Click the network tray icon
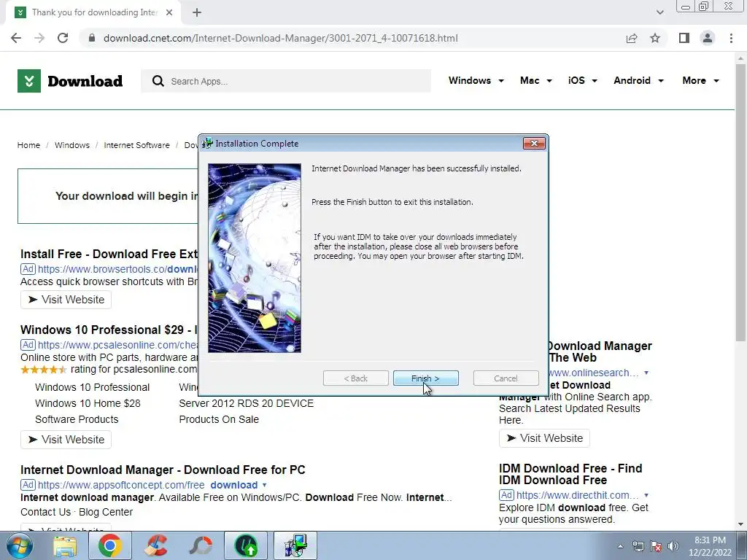The width and height of the screenshot is (747, 560). [x=638, y=546]
